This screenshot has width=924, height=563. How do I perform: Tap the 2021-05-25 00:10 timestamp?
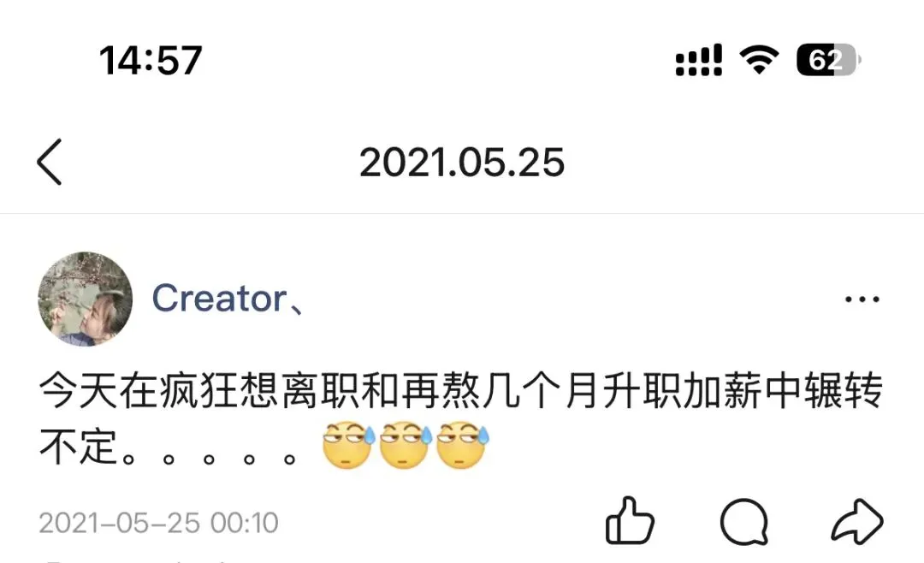click(158, 523)
